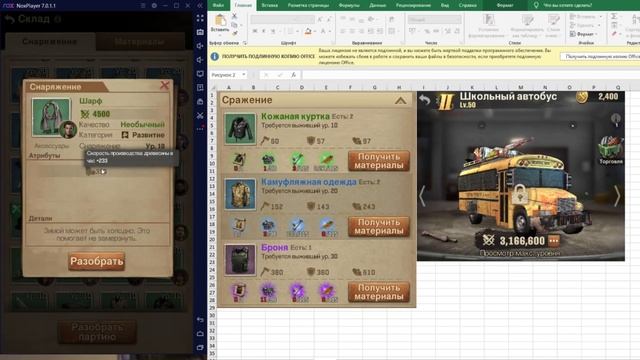Click Excel font color letter A
This screenshot has width=640, height=360.
(x=323, y=31)
